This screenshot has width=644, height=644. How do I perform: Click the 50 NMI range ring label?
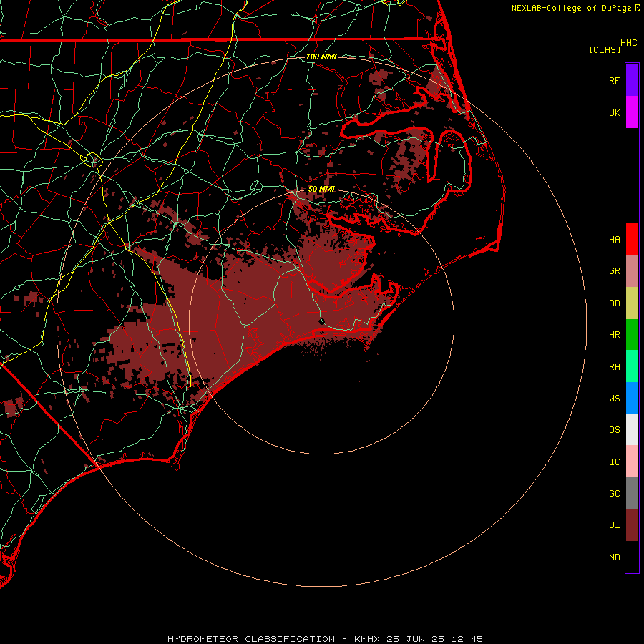click(321, 189)
